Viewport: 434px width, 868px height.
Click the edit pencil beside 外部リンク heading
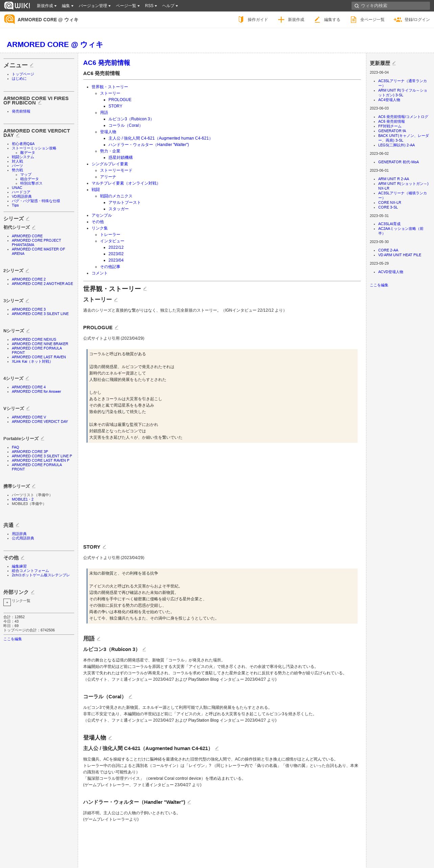coord(32,592)
